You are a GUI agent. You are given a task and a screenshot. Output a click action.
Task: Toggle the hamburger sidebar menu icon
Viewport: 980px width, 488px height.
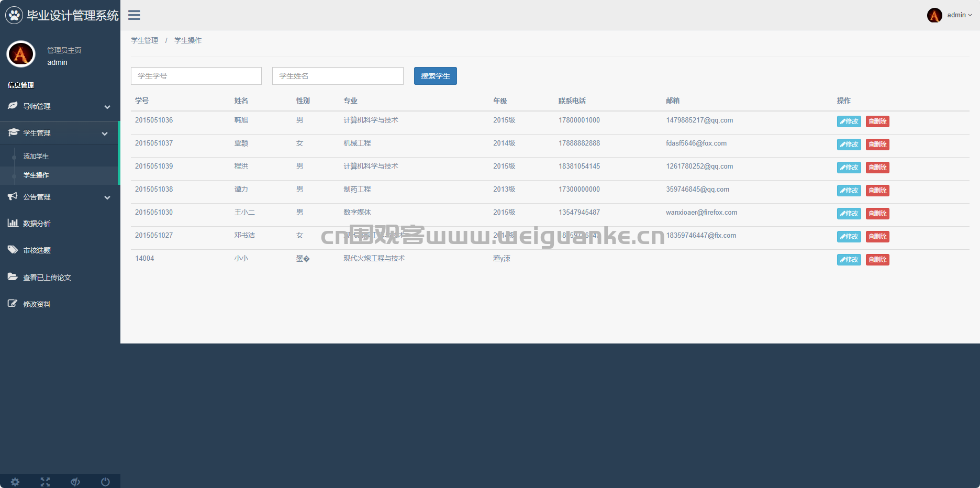(134, 15)
